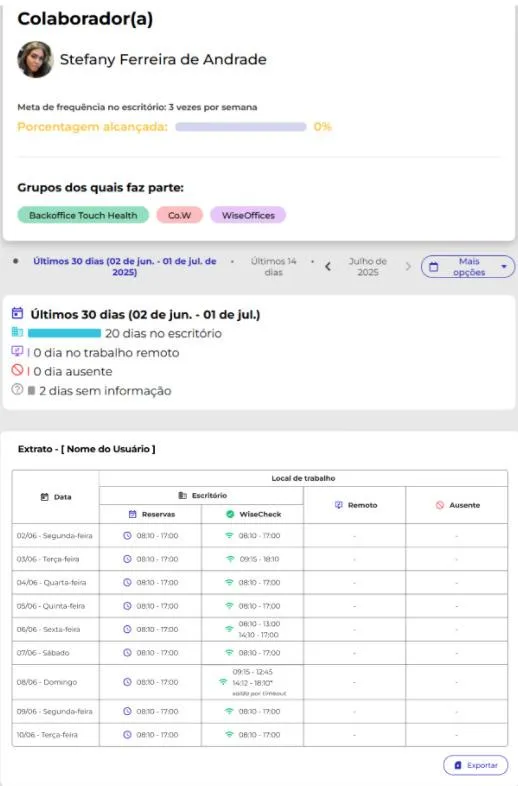Click the Reservas column header icon
The width and height of the screenshot is (518, 786).
(132, 514)
